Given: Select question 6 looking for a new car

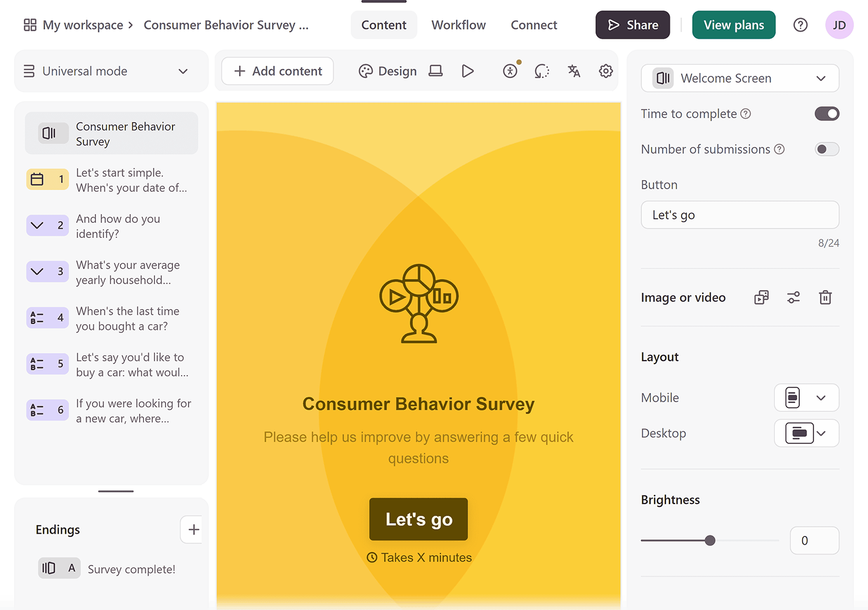Looking at the screenshot, I should [111, 411].
